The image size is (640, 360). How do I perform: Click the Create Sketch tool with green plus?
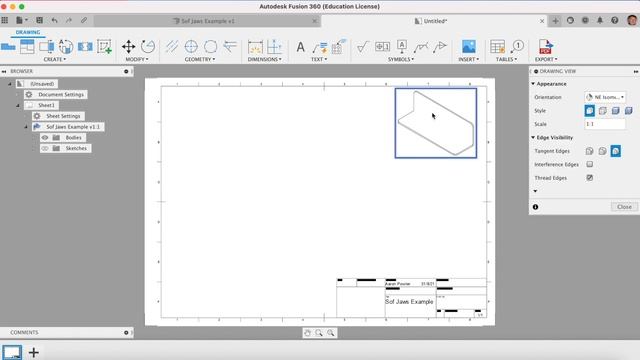(104, 47)
